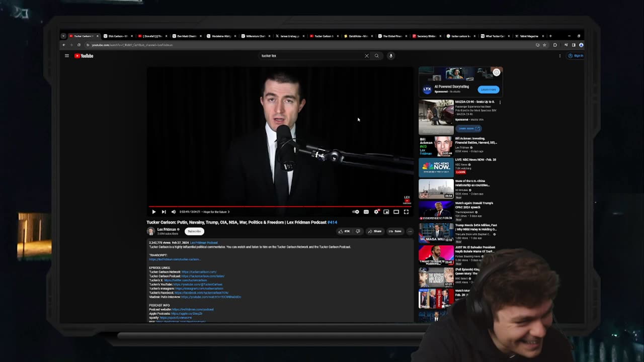The width and height of the screenshot is (644, 362).
Task: Switch to the James Lindsay X tab
Action: 289,36
